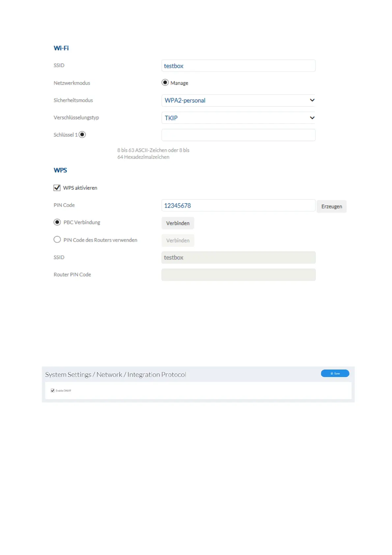Click the blue Save button

point(335,373)
